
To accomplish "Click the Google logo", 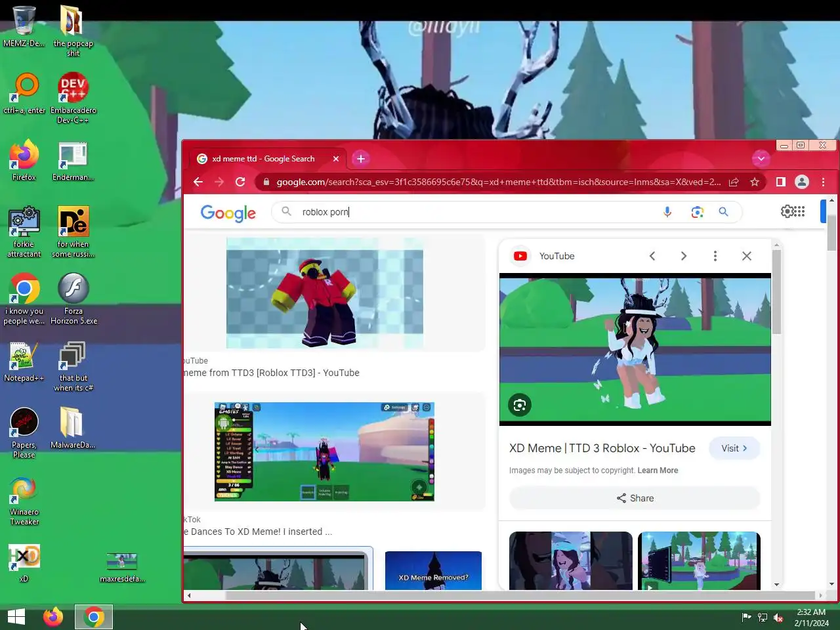I will (228, 213).
